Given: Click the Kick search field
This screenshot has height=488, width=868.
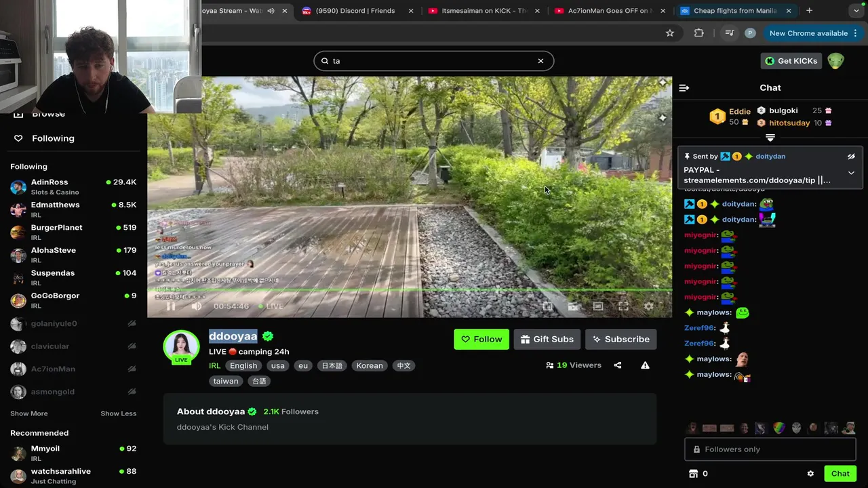Looking at the screenshot, I should [x=434, y=61].
